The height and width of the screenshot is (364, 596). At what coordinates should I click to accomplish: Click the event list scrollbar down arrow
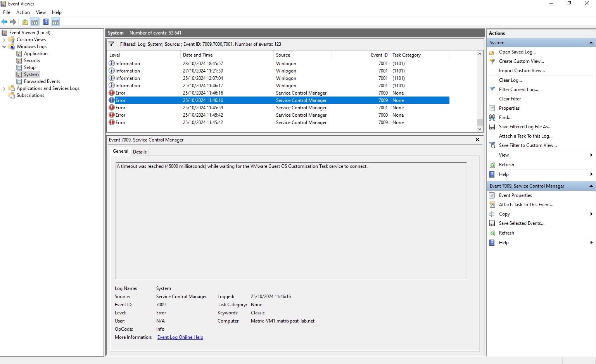tap(480, 129)
